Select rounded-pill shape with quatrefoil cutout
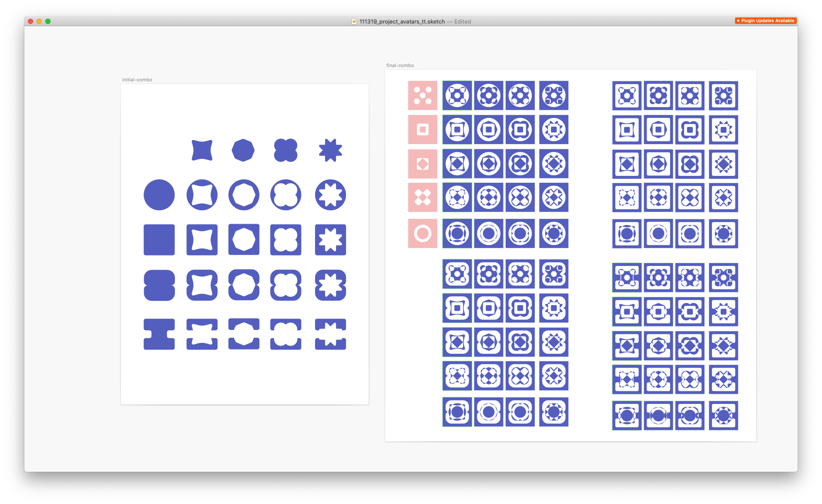 click(285, 285)
